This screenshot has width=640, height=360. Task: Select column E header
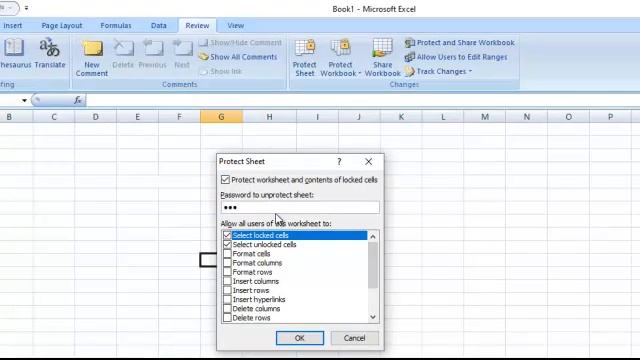point(138,117)
